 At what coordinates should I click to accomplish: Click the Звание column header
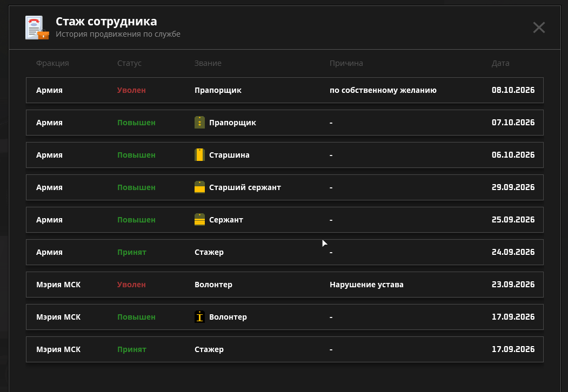pos(208,63)
